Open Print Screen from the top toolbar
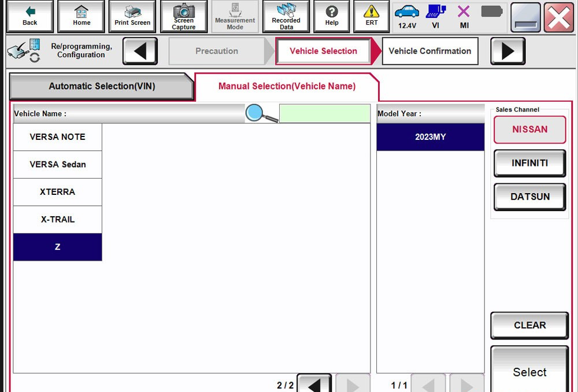Screen dimensions: 578x392 [132, 16]
